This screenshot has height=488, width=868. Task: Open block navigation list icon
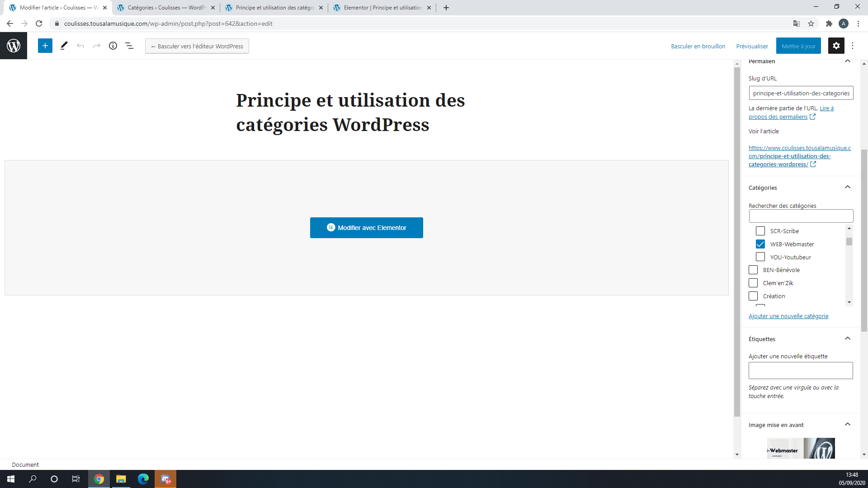click(x=129, y=46)
